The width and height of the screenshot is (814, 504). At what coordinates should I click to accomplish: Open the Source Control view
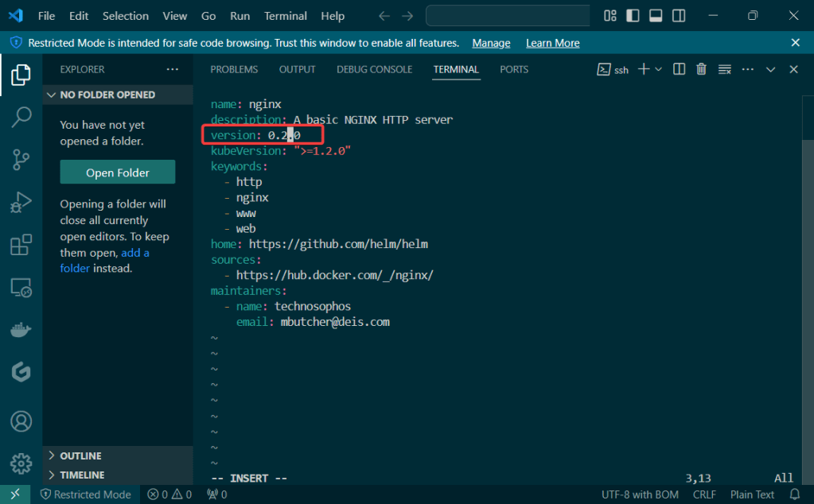(x=21, y=159)
